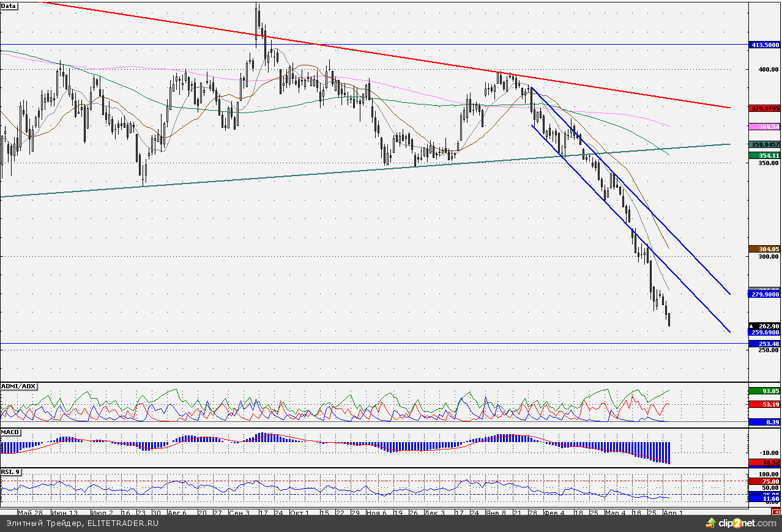
Task: Select the red 379.3735 trendline price tag
Action: point(764,108)
